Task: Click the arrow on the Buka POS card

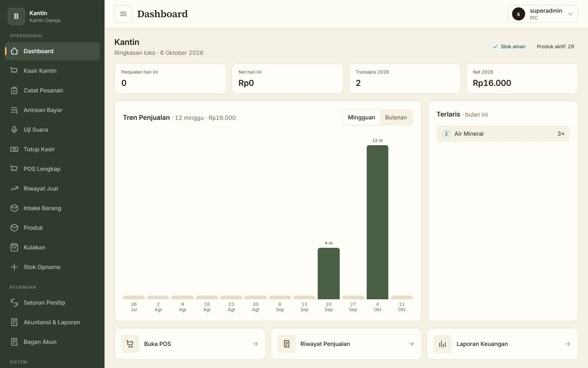Action: tap(255, 344)
